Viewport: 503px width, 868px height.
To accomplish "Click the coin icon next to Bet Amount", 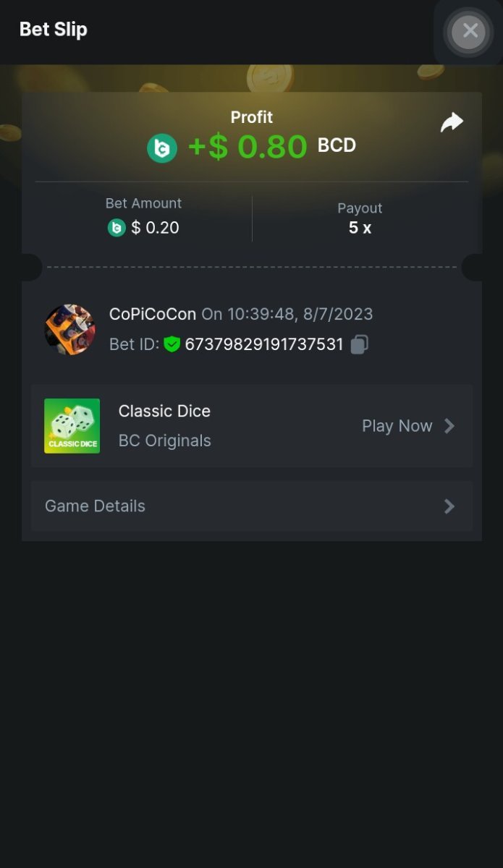I will [117, 228].
